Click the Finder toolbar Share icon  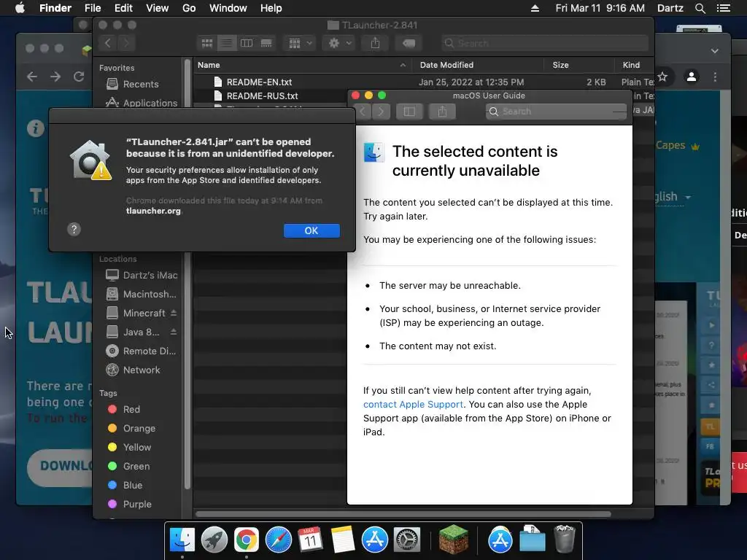[x=376, y=43]
